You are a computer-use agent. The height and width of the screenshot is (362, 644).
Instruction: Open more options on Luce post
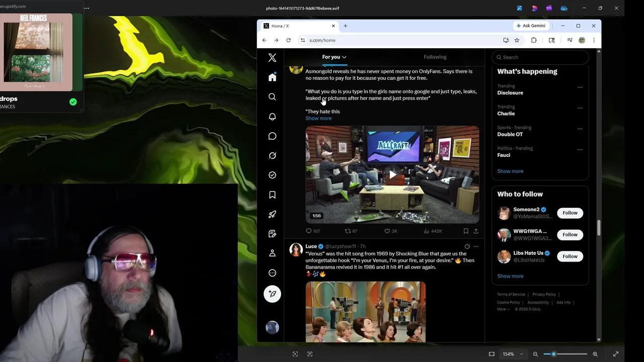476,246
